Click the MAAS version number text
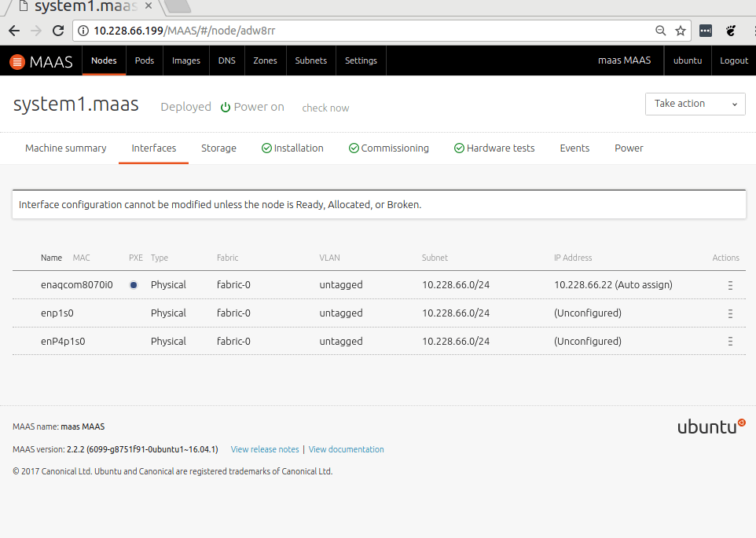 click(142, 449)
